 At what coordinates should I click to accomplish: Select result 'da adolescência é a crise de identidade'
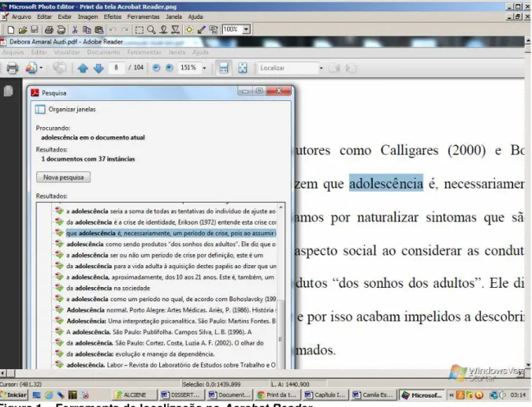171,222
